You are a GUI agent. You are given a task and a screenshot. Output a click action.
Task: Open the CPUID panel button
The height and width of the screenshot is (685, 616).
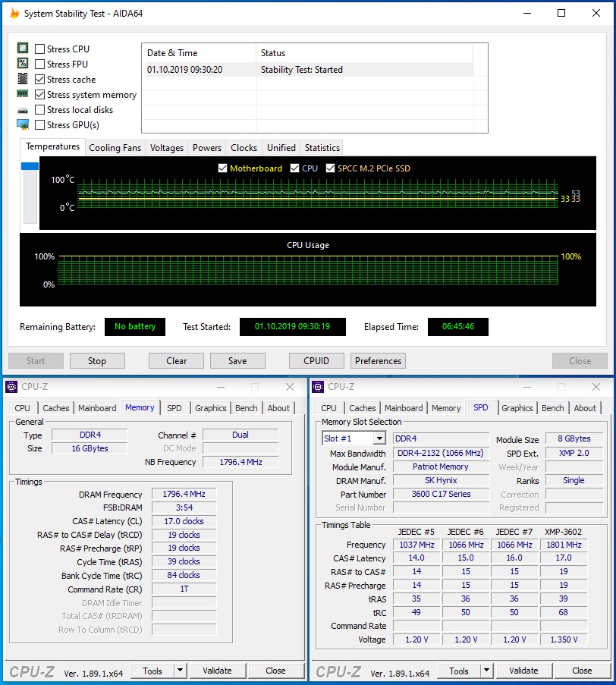click(316, 361)
